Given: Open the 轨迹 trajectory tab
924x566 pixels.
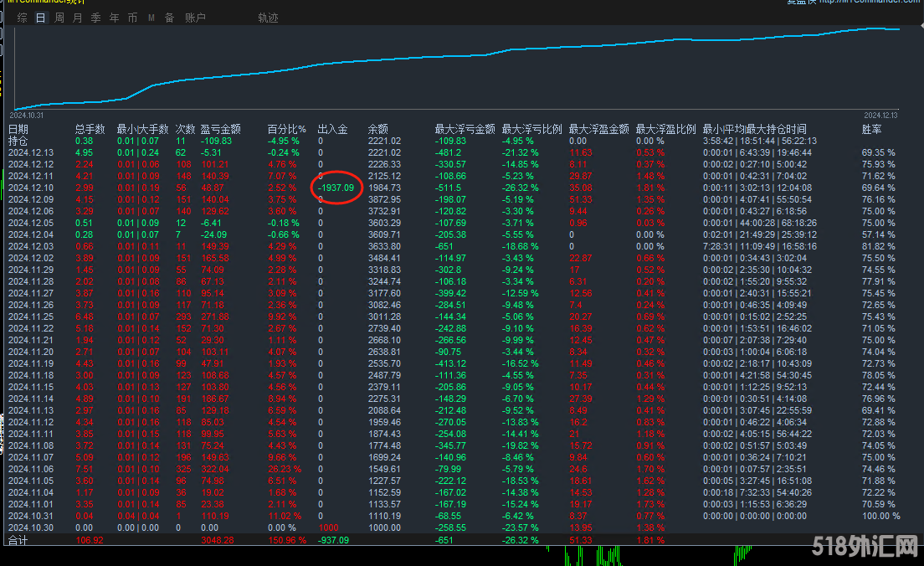Looking at the screenshot, I should coord(268,18).
